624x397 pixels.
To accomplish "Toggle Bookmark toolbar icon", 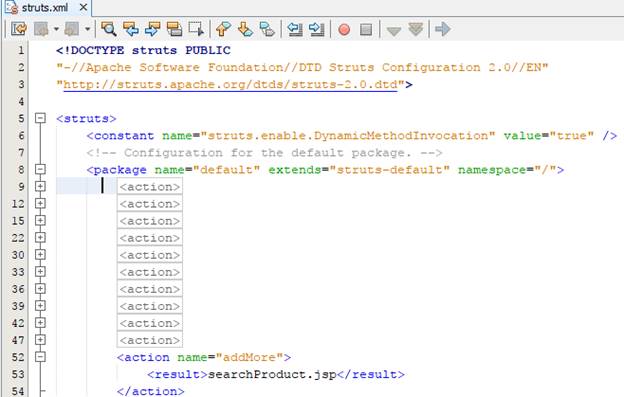I will click(267, 29).
